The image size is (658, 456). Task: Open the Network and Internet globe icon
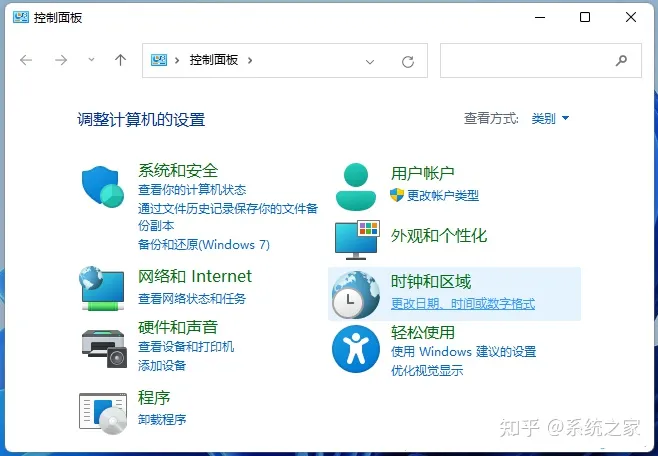click(x=102, y=288)
